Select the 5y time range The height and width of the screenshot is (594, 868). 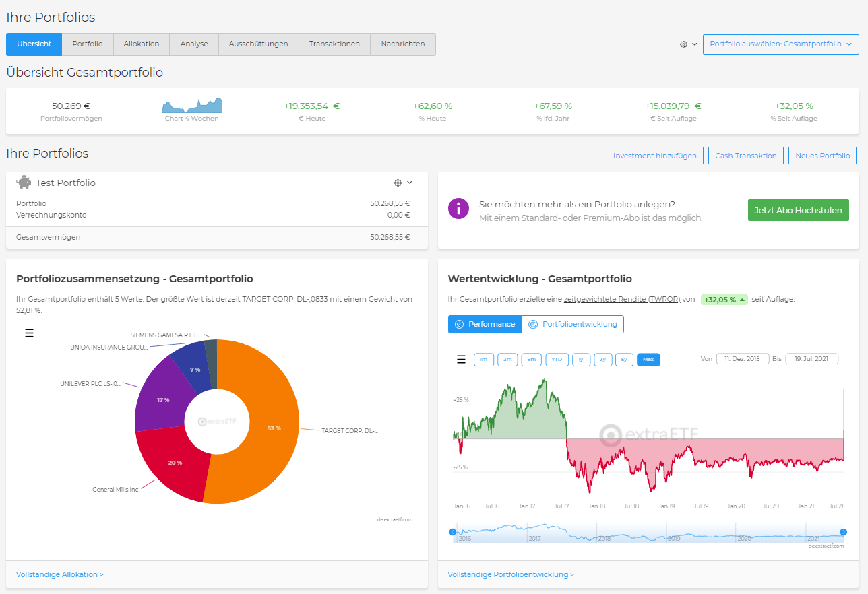point(624,360)
